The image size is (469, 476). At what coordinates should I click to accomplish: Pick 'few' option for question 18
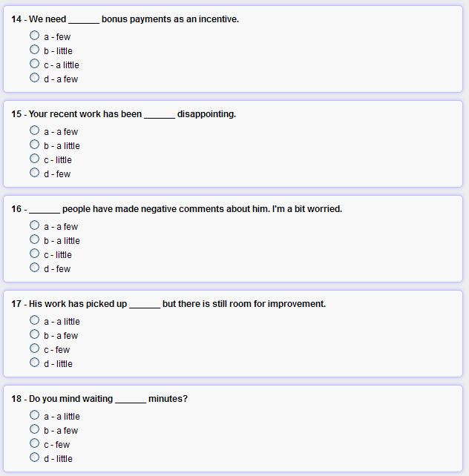click(35, 443)
